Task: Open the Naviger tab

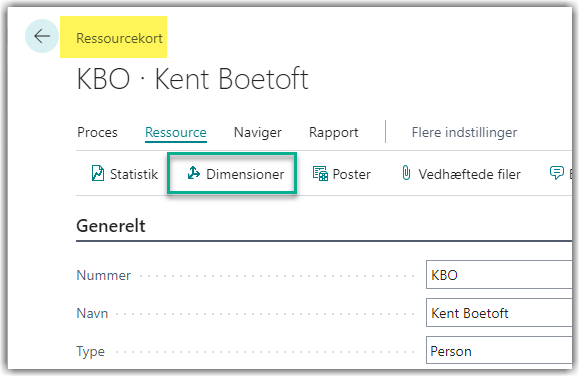Action: click(x=258, y=132)
